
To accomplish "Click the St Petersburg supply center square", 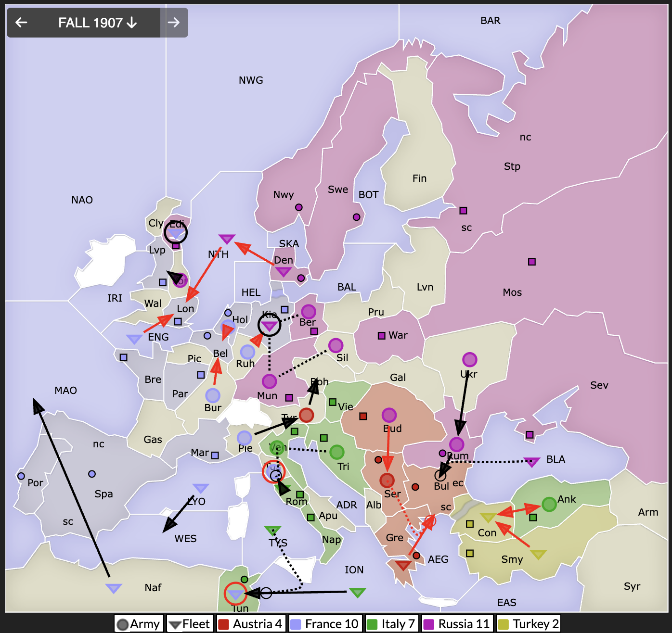I will pyautogui.click(x=463, y=210).
